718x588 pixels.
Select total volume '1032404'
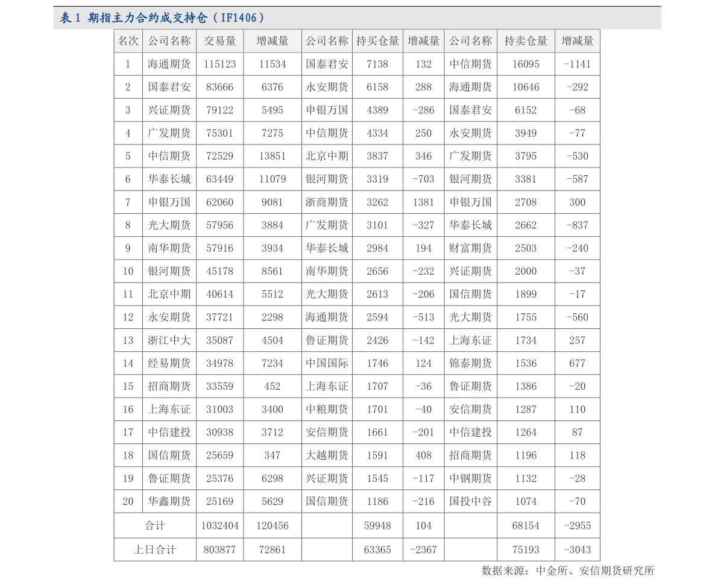220,526
